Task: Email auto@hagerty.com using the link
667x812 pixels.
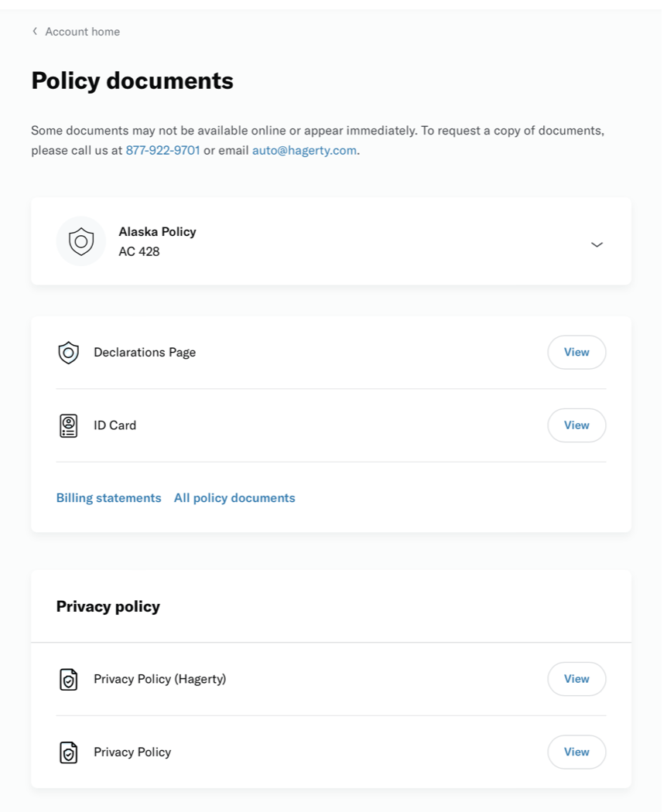Action: [303, 150]
